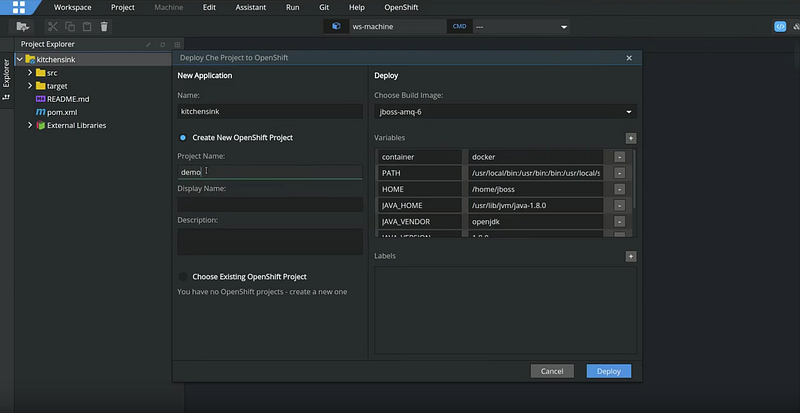Add a label with Labels plus button
Screen dimensions: 800x413
pyautogui.click(x=631, y=256)
